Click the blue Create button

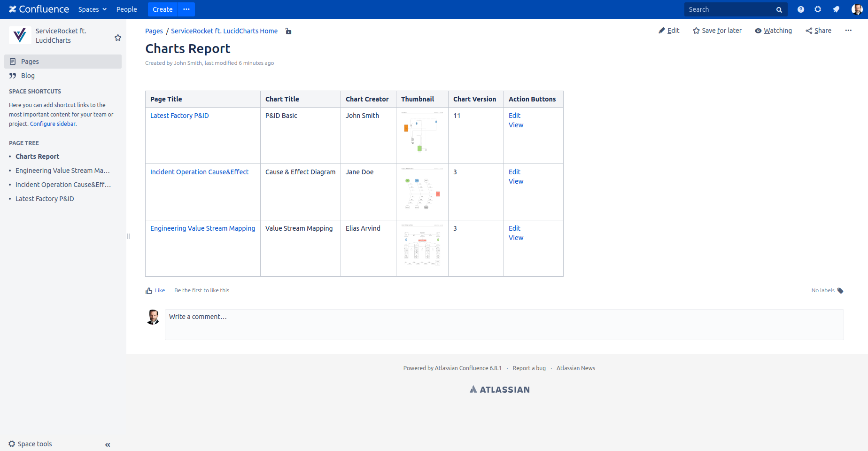click(162, 9)
